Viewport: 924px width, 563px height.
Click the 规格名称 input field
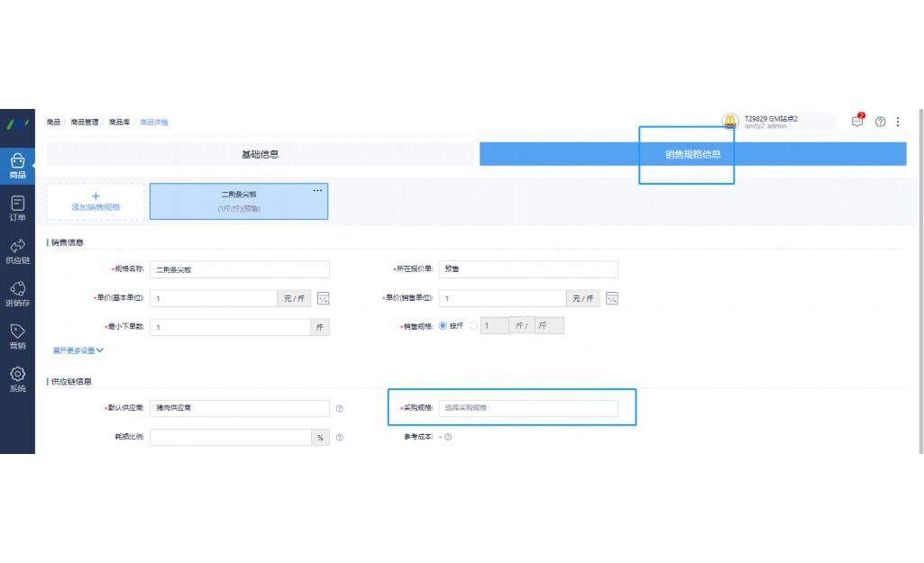pos(239,269)
